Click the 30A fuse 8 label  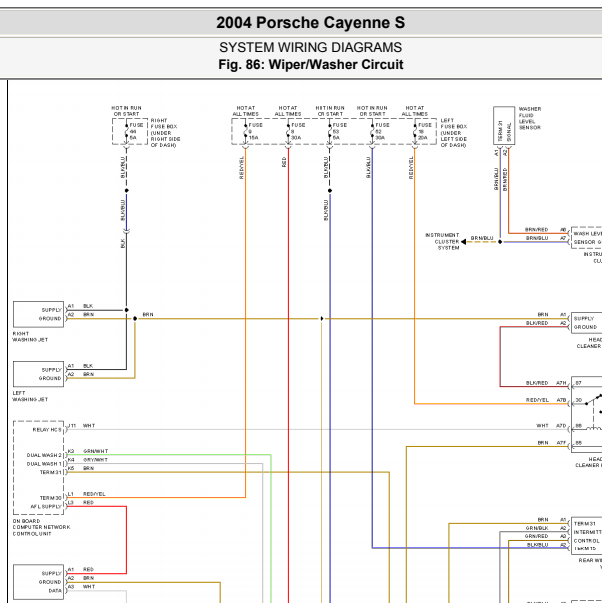[298, 131]
